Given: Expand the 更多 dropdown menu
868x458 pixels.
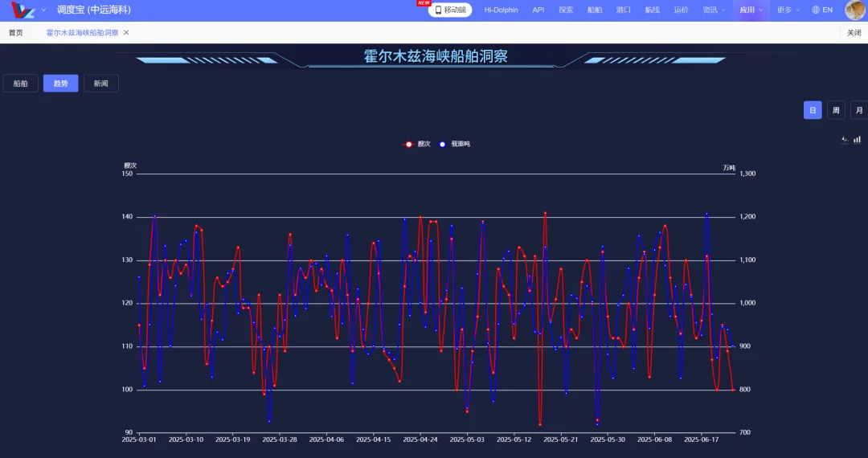Looking at the screenshot, I should (x=788, y=10).
